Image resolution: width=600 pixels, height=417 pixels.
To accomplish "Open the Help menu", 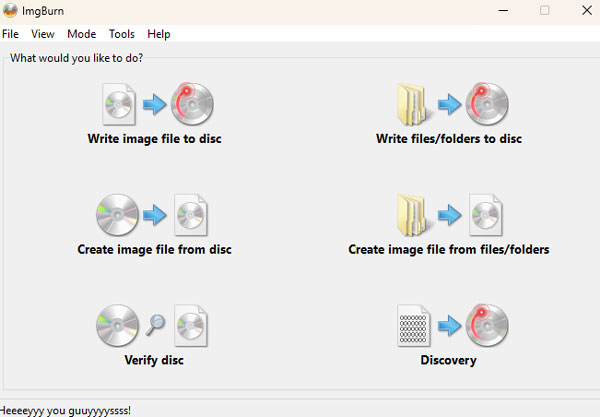I will click(159, 34).
